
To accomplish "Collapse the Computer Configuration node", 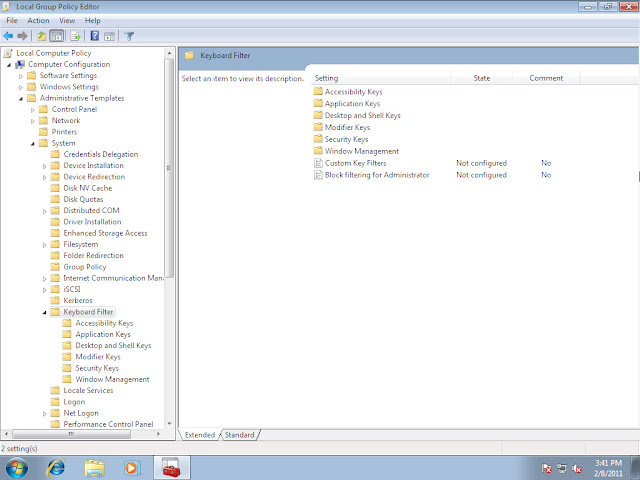I will pos(9,65).
